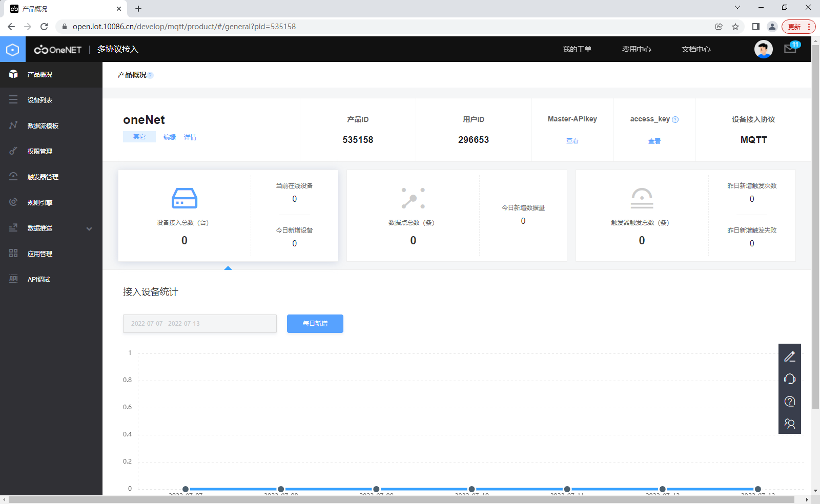Select 规则引擎 from the sidebar
820x504 pixels.
[40, 203]
